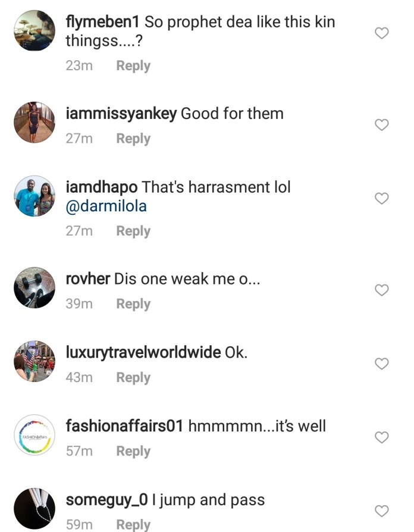
Task: Reply to iamdhapo's comment
Action: pos(133,231)
